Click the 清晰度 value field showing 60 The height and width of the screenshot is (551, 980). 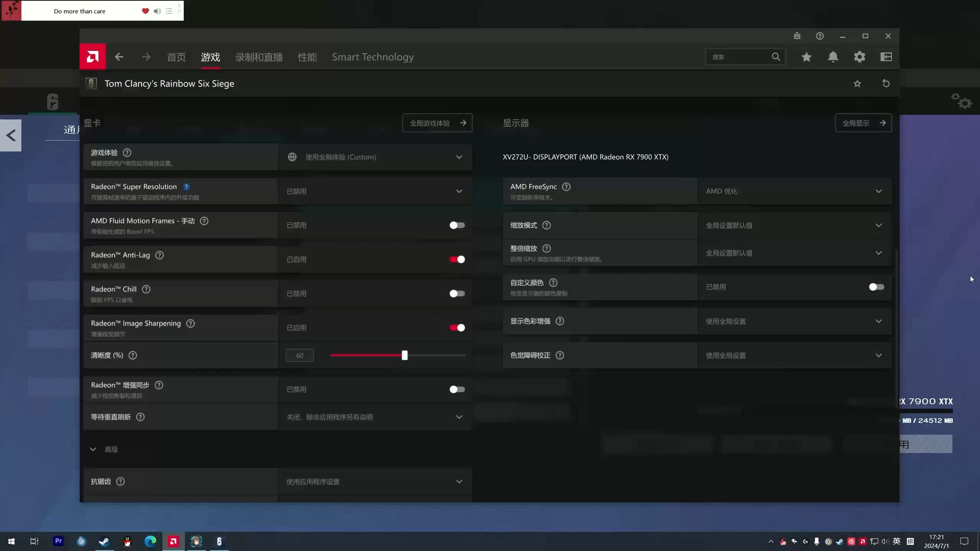point(299,355)
